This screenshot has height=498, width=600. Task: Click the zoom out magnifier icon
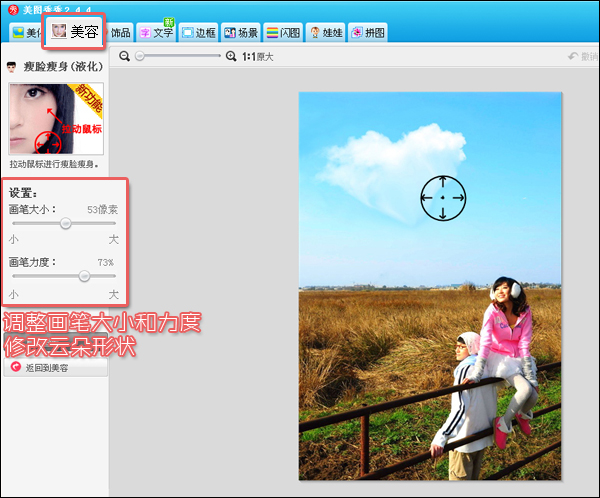pos(125,57)
